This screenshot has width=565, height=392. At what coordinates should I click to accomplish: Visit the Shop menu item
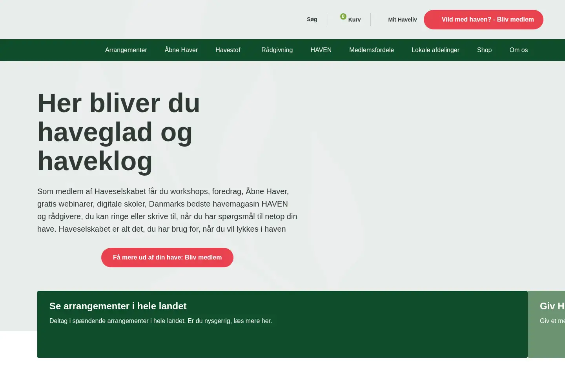tap(484, 50)
